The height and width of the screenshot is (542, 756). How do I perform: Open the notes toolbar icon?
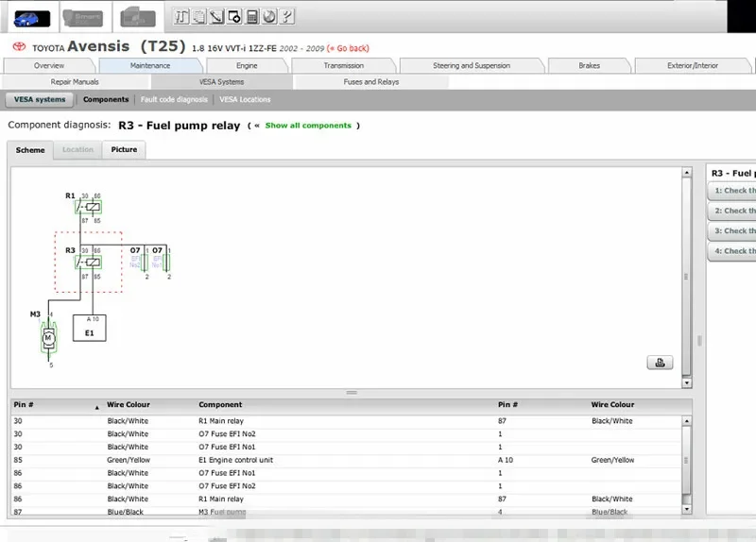[199, 17]
